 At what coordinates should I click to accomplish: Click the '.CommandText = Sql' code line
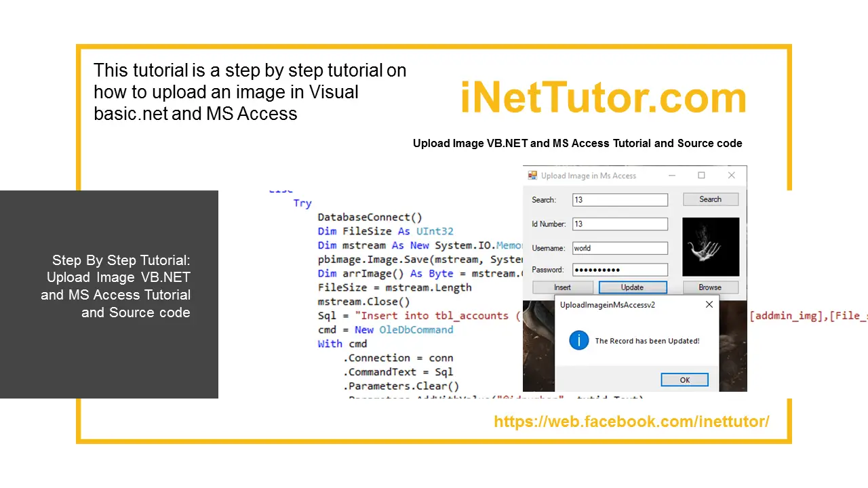click(x=397, y=372)
